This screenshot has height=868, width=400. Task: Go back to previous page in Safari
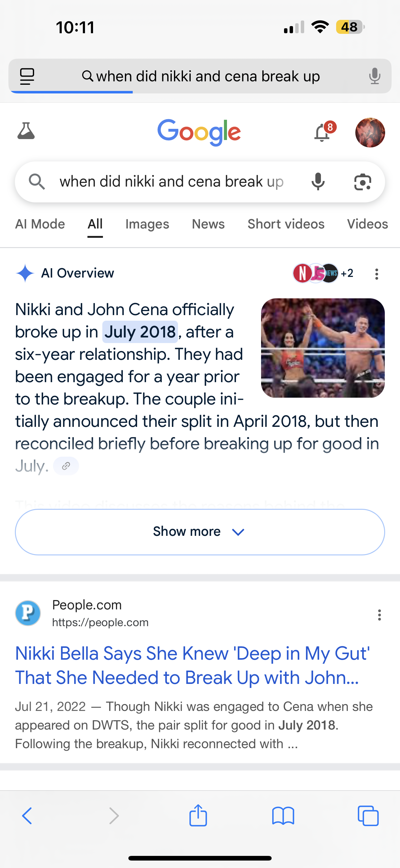pyautogui.click(x=27, y=816)
